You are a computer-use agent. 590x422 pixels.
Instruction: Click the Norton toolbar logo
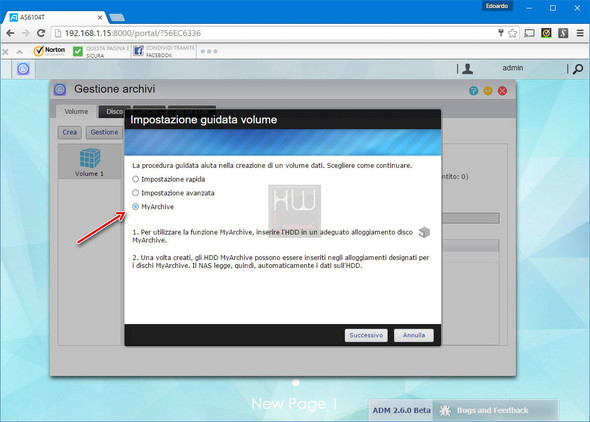click(x=49, y=51)
